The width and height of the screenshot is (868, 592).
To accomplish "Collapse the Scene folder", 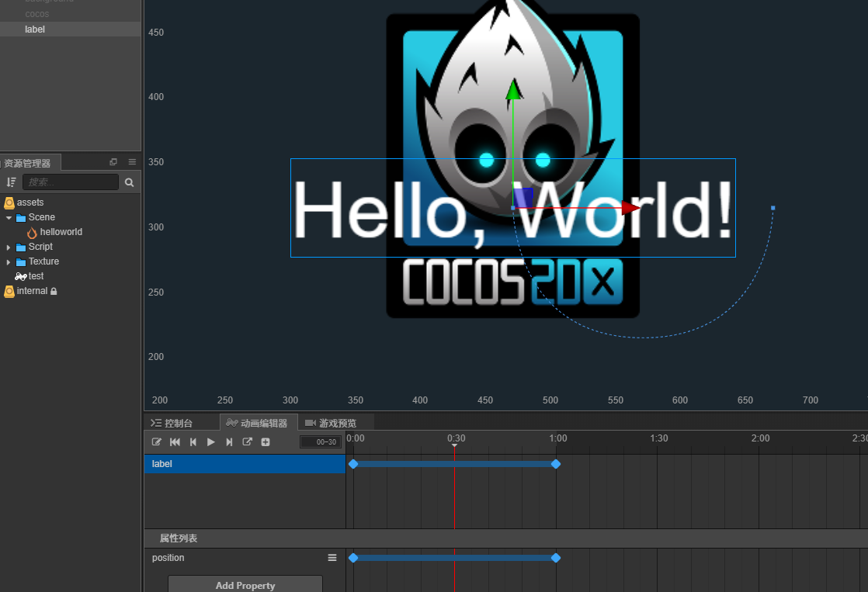I will click(9, 217).
